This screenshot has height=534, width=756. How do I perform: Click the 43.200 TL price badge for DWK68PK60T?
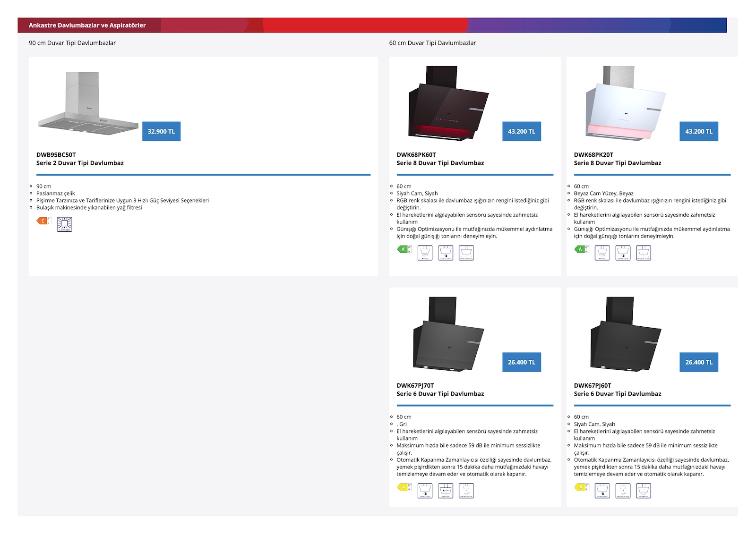pos(522,131)
